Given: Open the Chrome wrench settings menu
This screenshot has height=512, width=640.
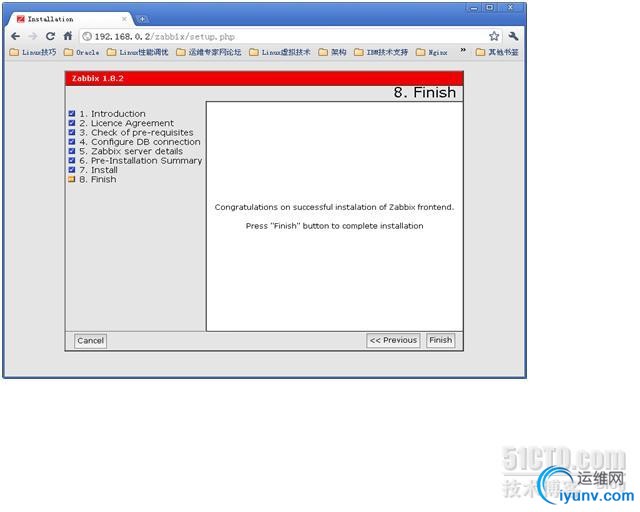Looking at the screenshot, I should pyautogui.click(x=513, y=36).
